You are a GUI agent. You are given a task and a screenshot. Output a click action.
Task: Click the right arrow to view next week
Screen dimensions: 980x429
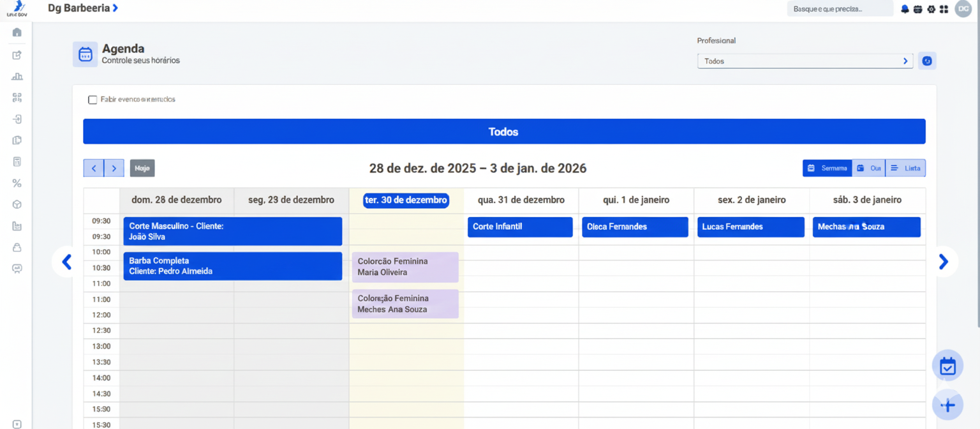114,168
